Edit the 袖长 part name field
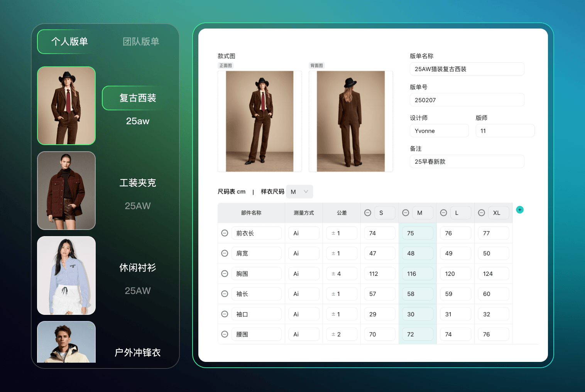Screen dimensions: 585x392 click(257, 294)
